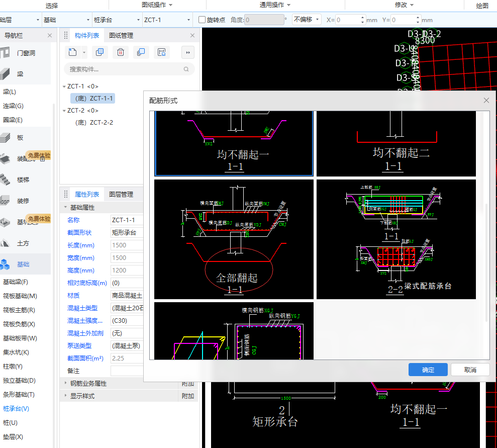The image size is (497, 448).
Task: Click the 混凝土强度 value (C30)
Action: [127, 321]
